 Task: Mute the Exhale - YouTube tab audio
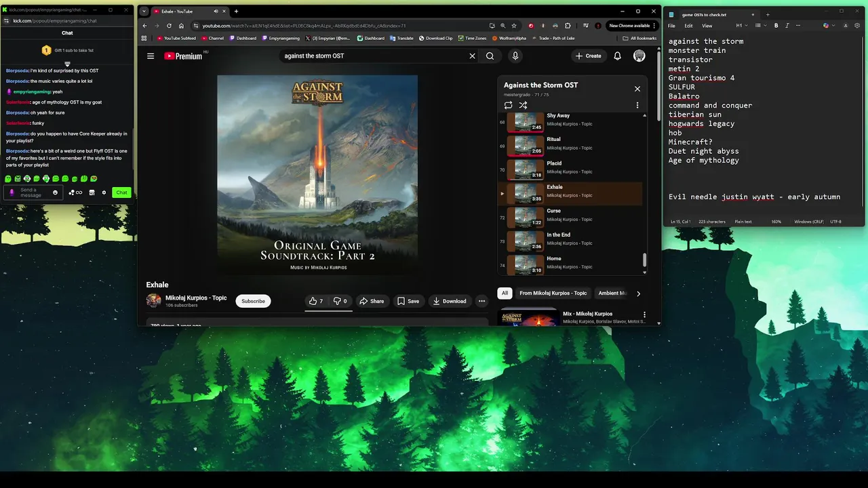[216, 11]
